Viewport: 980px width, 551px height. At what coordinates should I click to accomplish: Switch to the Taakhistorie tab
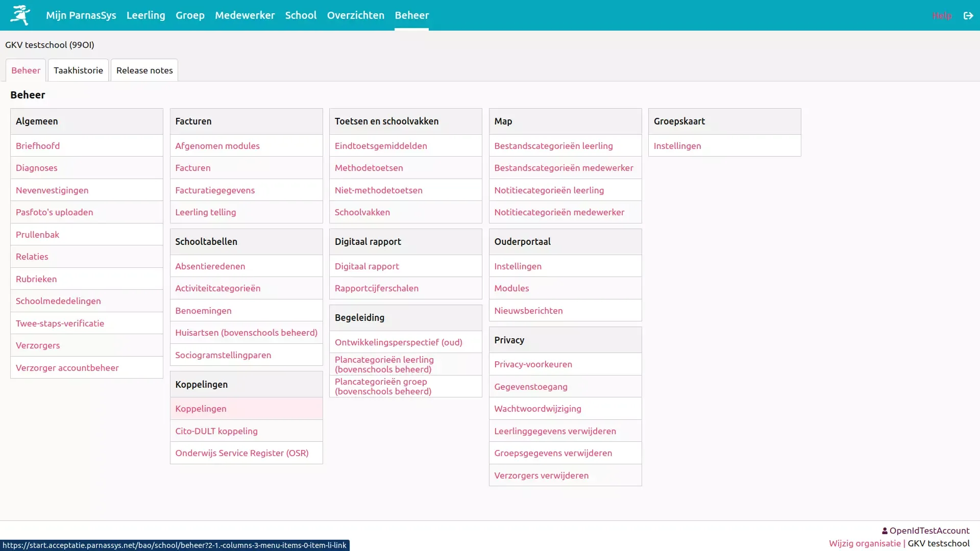[78, 70]
